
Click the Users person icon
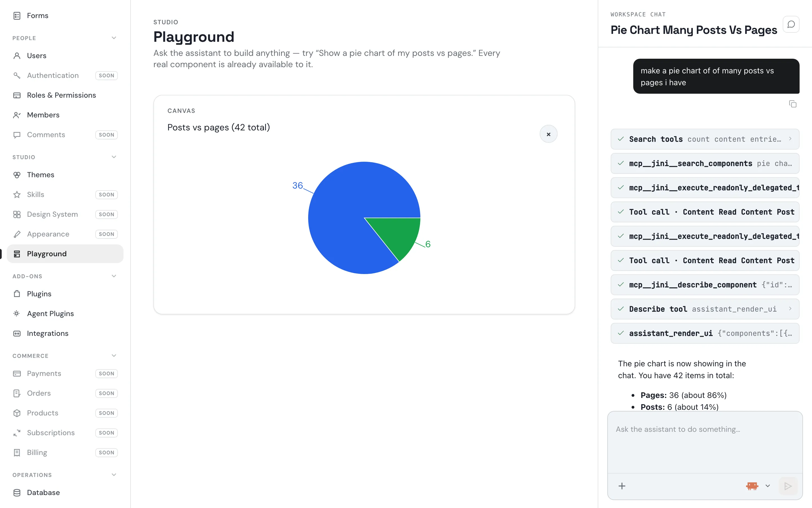tap(17, 56)
